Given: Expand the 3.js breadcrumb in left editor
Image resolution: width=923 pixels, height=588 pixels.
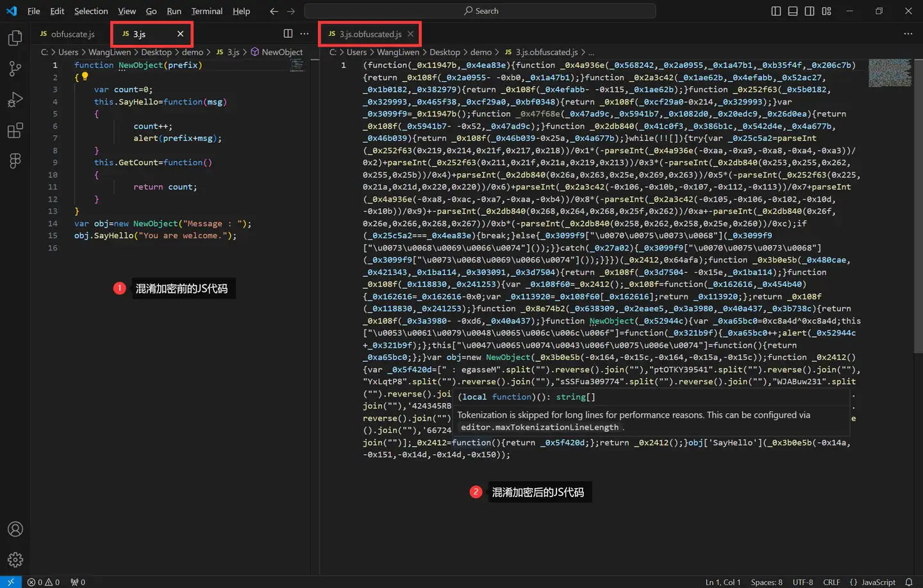Looking at the screenshot, I should pos(228,52).
